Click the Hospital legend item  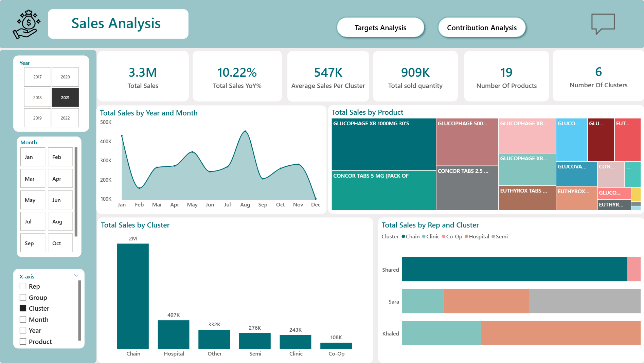click(477, 236)
